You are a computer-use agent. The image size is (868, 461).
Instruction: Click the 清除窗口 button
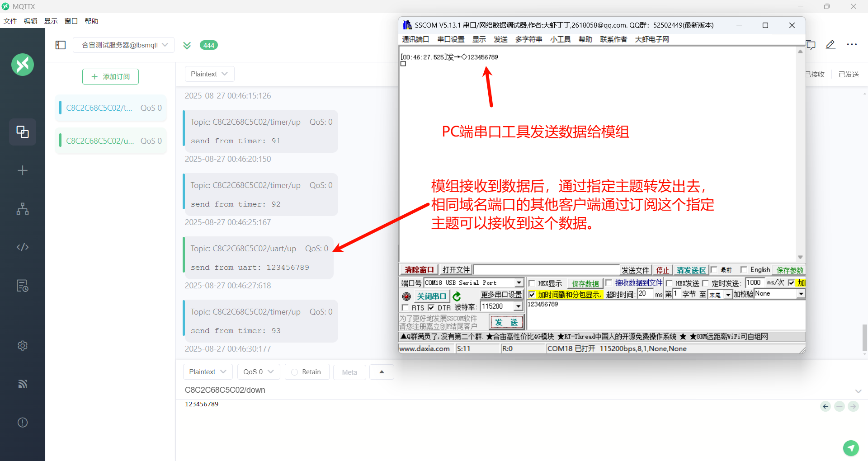point(419,270)
